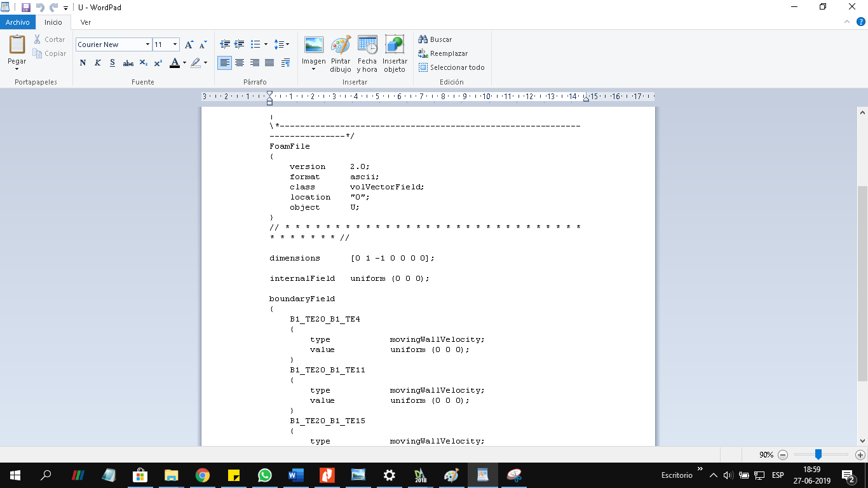This screenshot has height=488, width=868.
Task: Increase paragraph indent
Action: (x=240, y=44)
